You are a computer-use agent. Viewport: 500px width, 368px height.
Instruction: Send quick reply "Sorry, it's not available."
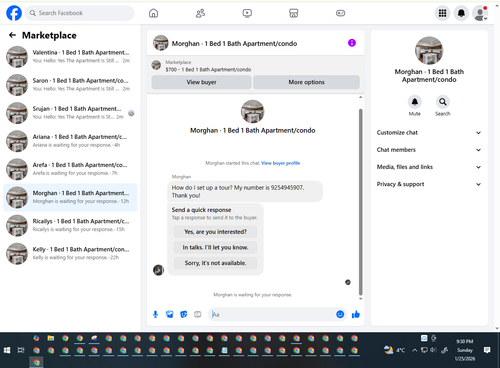click(215, 263)
